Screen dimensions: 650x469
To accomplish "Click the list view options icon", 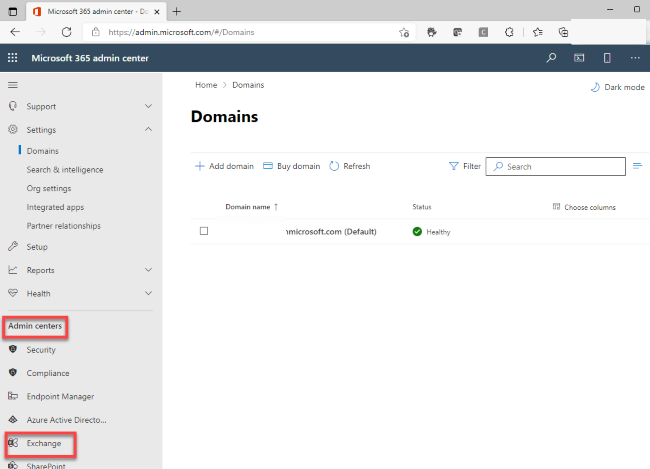I will tap(638, 166).
